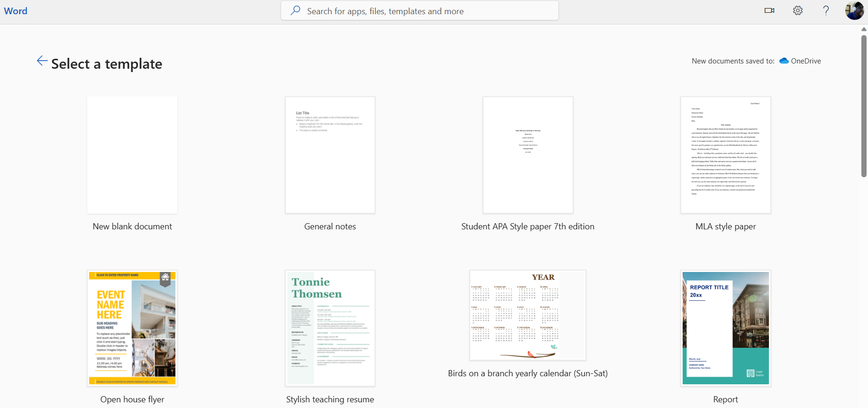Select the Report template thumbnail
This screenshot has width=868, height=408.
(x=725, y=328)
